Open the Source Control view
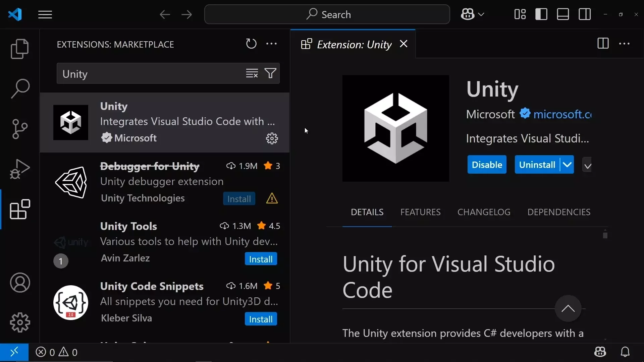The width and height of the screenshot is (644, 362). click(x=20, y=129)
